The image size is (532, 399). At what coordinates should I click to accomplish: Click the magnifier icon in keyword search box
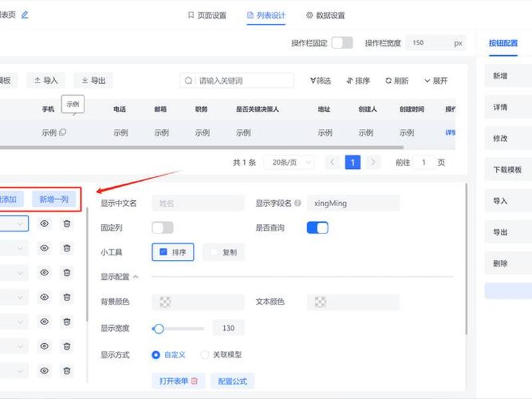point(188,80)
